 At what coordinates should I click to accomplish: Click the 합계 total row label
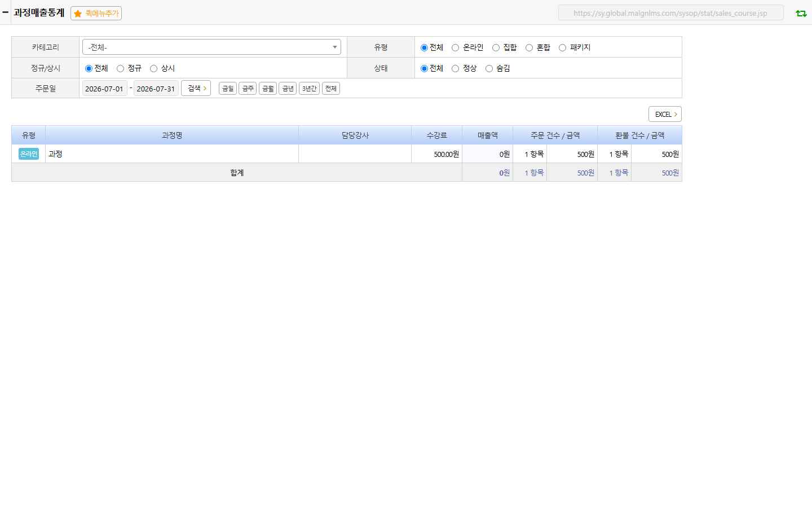point(237,173)
